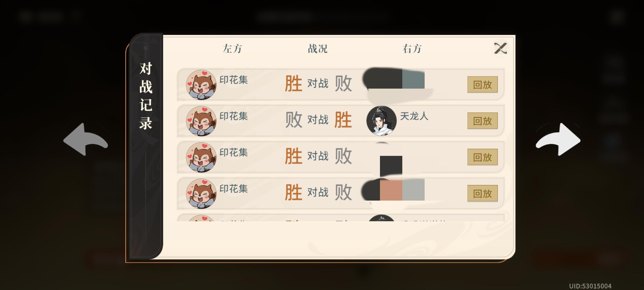The height and width of the screenshot is (290, 644).
Task: Click the 回放 button in fourth row
Action: point(482,193)
